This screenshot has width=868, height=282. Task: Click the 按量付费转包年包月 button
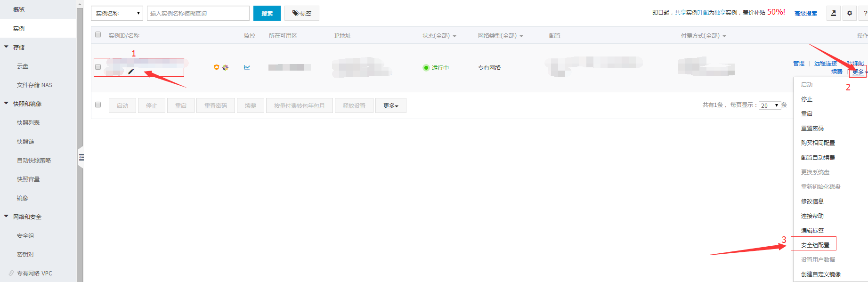point(300,105)
